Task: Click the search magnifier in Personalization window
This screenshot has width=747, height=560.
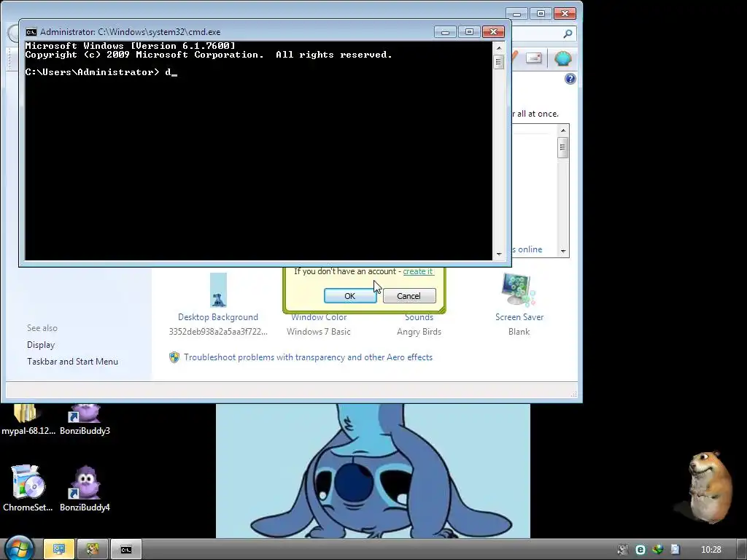Action: (568, 34)
